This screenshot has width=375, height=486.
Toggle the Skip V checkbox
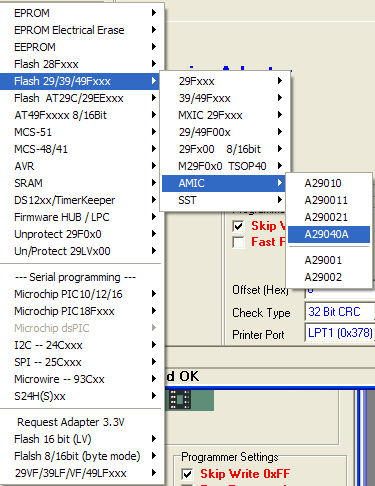pyautogui.click(x=238, y=226)
